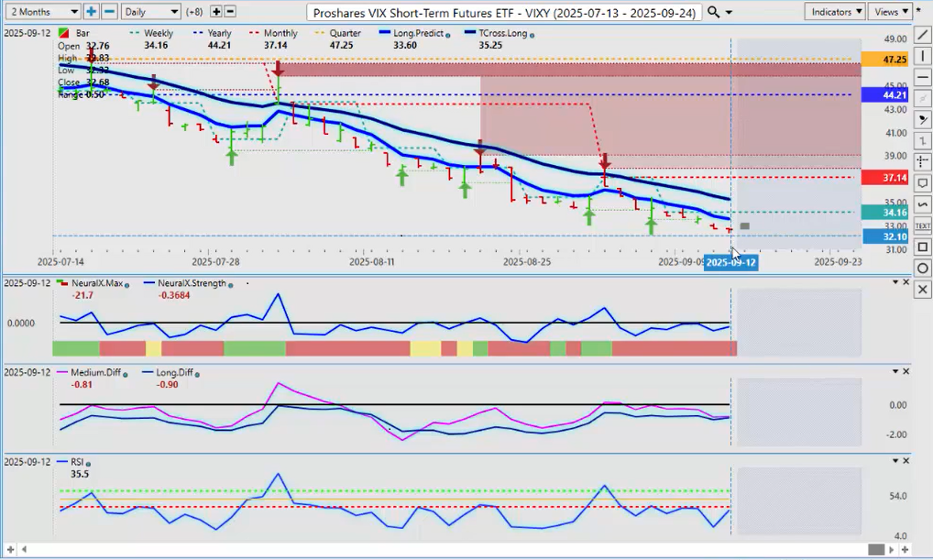This screenshot has height=560, width=933.
Task: Click the TCross.Long info dot
Action: tap(532, 35)
